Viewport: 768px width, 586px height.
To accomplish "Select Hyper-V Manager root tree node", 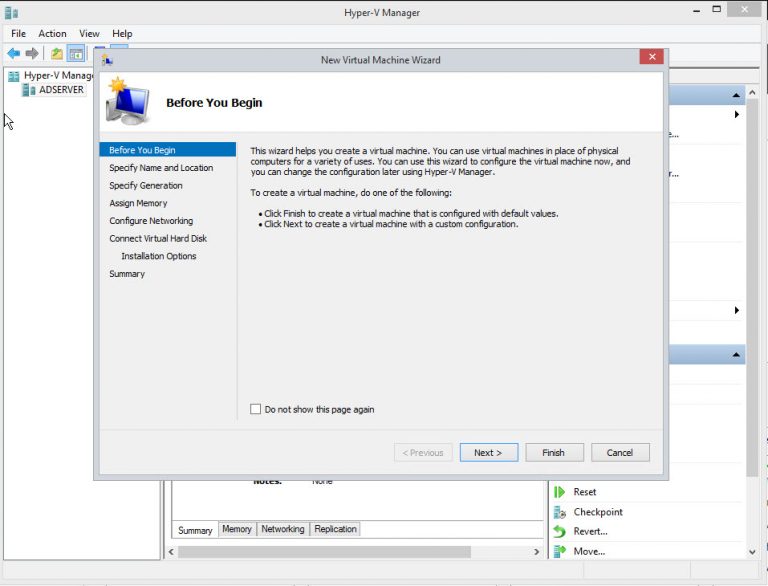I will [58, 76].
